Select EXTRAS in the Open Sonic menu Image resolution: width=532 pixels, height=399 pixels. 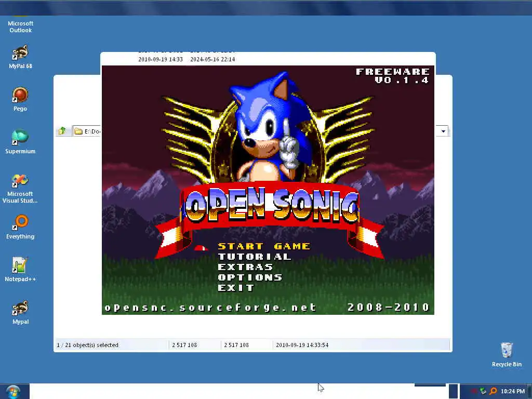(245, 268)
